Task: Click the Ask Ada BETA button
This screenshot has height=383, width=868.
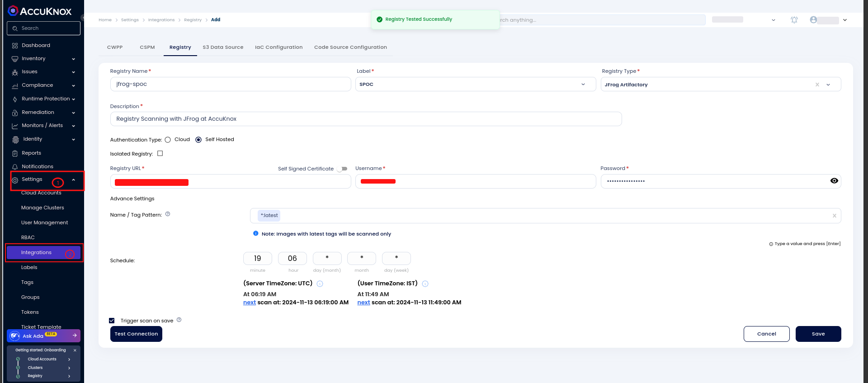Action: (44, 336)
